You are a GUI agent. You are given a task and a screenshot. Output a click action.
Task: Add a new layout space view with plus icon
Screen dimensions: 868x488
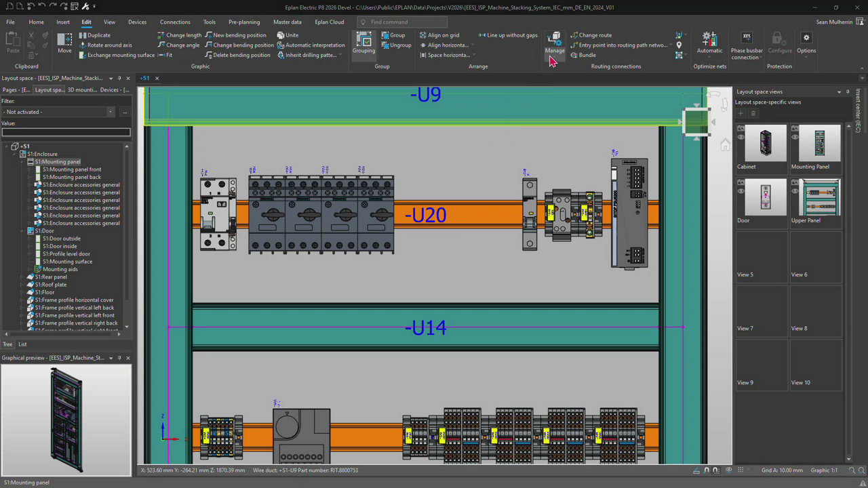[741, 113]
